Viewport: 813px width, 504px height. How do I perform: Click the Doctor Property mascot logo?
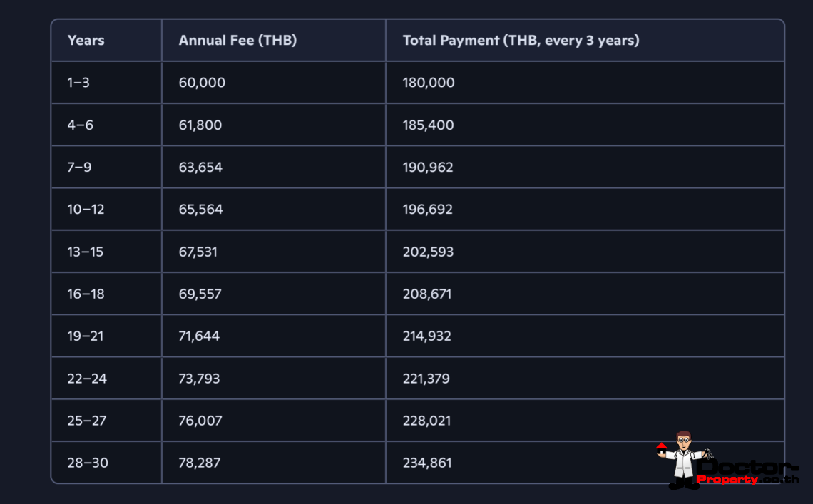(x=683, y=458)
